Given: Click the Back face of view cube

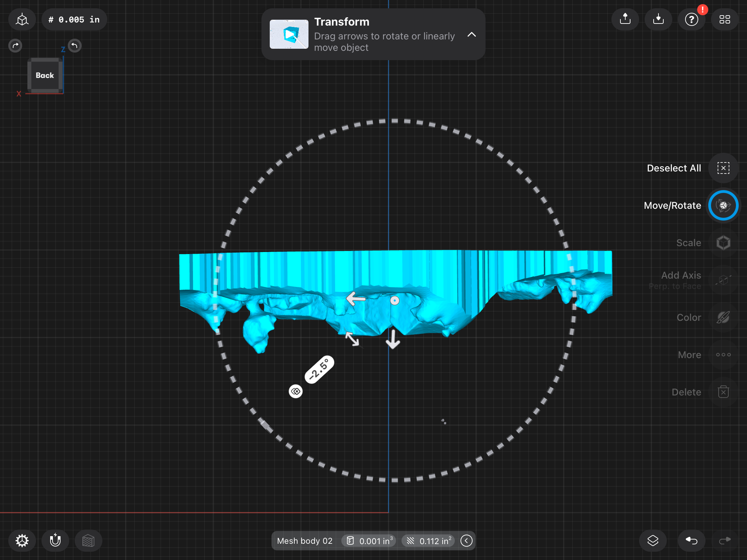Looking at the screenshot, I should click(45, 75).
